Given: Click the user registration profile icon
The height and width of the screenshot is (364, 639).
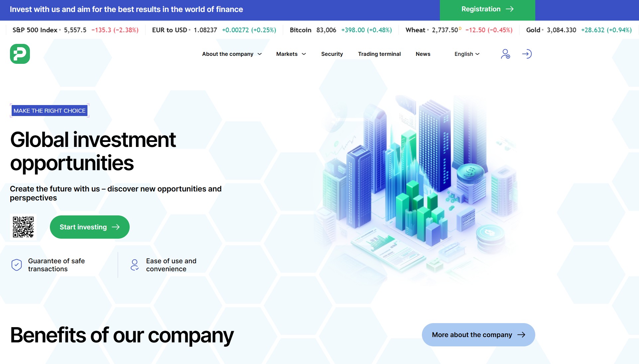Looking at the screenshot, I should 505,54.
